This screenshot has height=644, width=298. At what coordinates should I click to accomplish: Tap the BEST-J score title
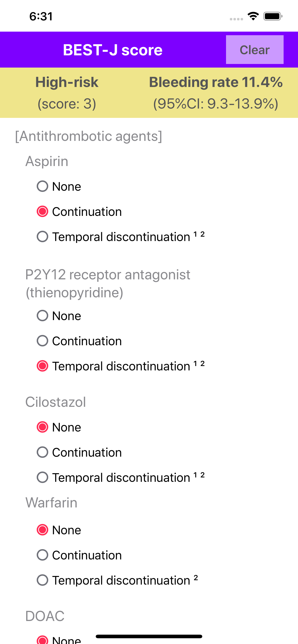point(113,50)
